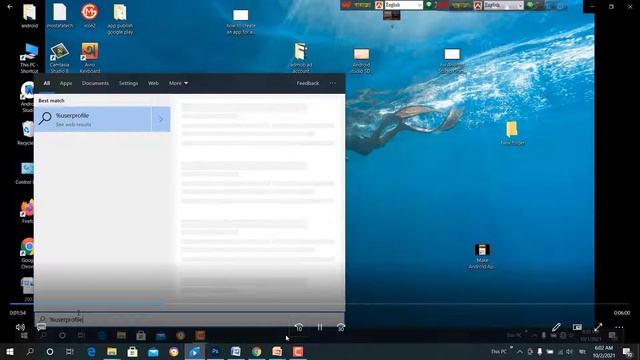The width and height of the screenshot is (640, 360).
Task: Open Microsoft Store from the taskbar
Action: (x=132, y=351)
